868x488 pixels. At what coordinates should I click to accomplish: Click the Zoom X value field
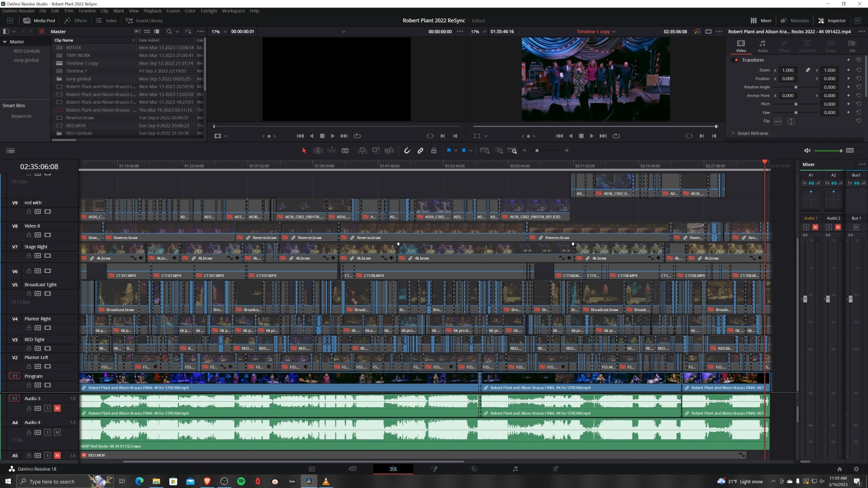(x=788, y=70)
